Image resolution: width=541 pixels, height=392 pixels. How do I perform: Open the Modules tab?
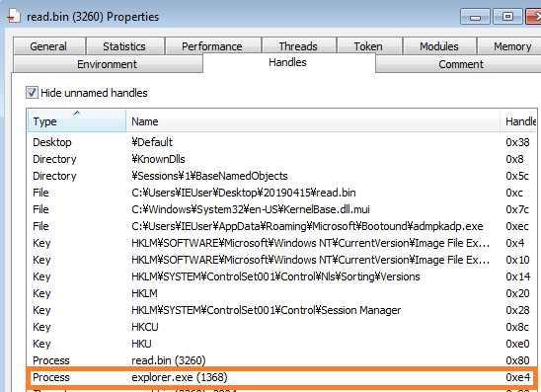(439, 46)
